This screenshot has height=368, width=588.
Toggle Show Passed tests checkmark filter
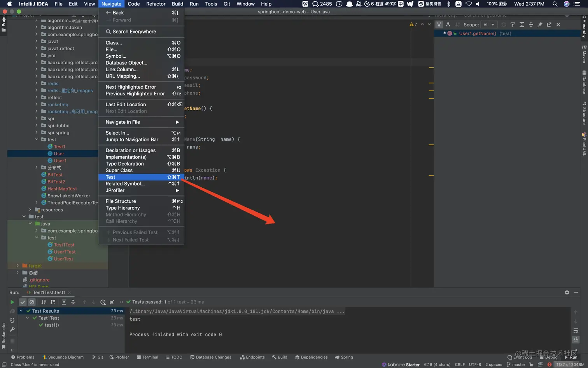[23, 302]
